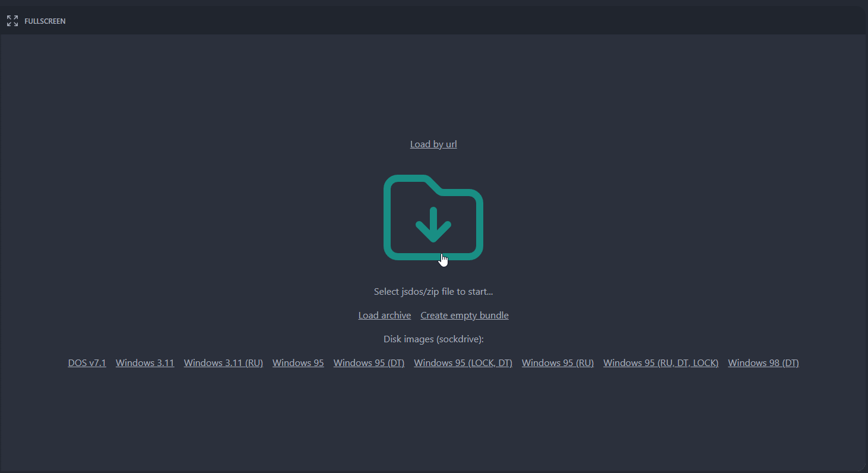This screenshot has height=473, width=868.
Task: Click the 'Disk images (sockdrive)' heading
Action: click(433, 339)
